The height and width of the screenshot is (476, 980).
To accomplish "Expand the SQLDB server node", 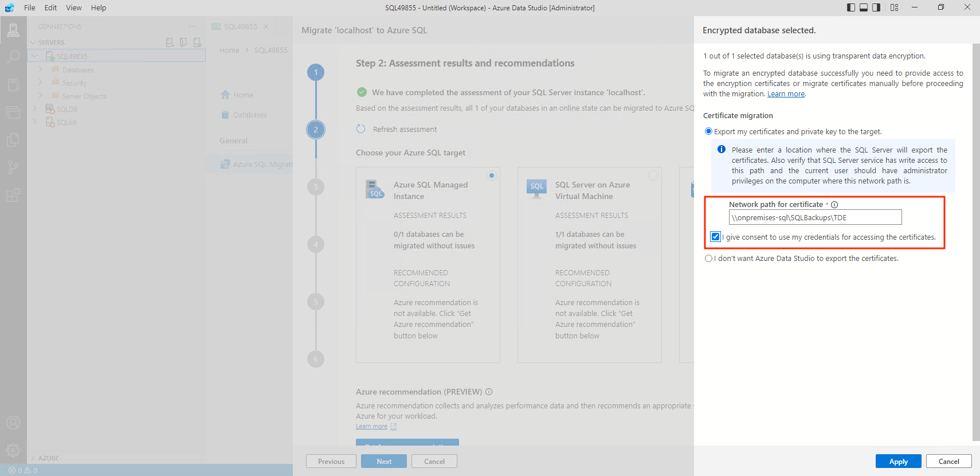I will pyautogui.click(x=35, y=109).
